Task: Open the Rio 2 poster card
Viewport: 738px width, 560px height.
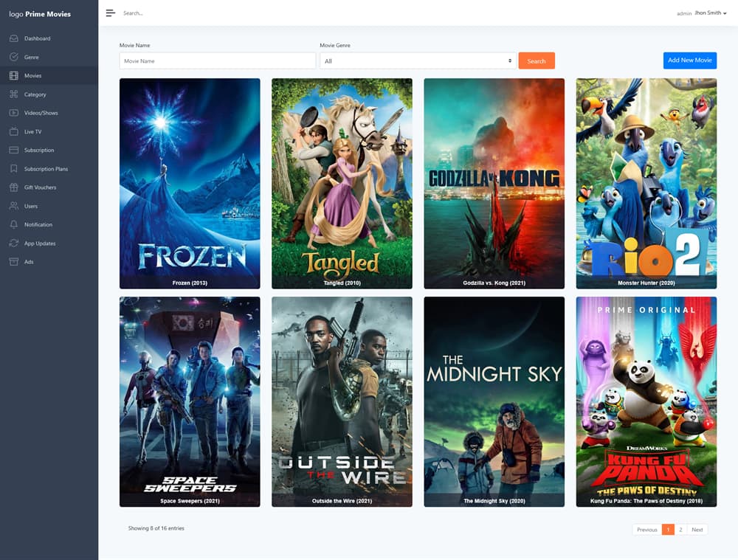Action: click(646, 184)
